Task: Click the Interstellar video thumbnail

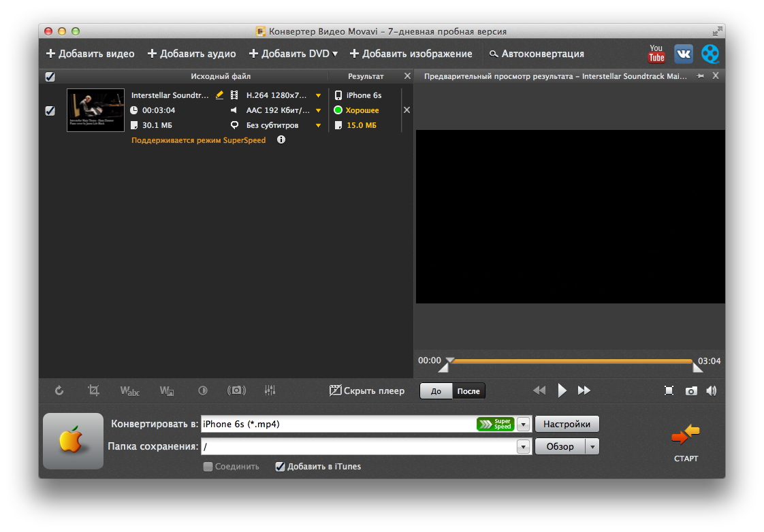Action: click(x=95, y=110)
